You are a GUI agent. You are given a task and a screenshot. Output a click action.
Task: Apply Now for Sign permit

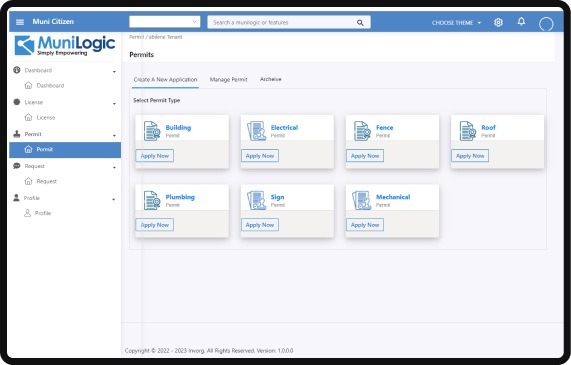pos(260,225)
